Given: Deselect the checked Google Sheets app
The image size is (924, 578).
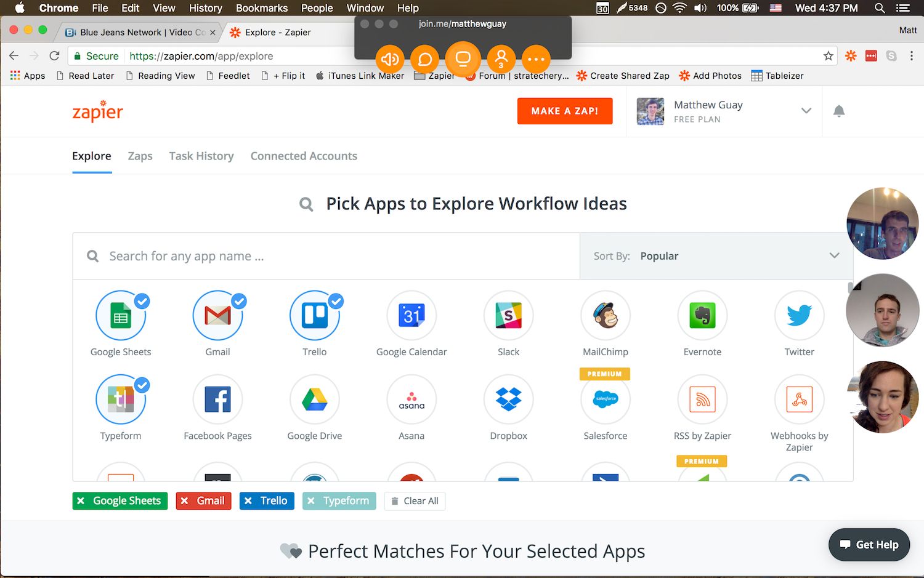Looking at the screenshot, I should 121,316.
